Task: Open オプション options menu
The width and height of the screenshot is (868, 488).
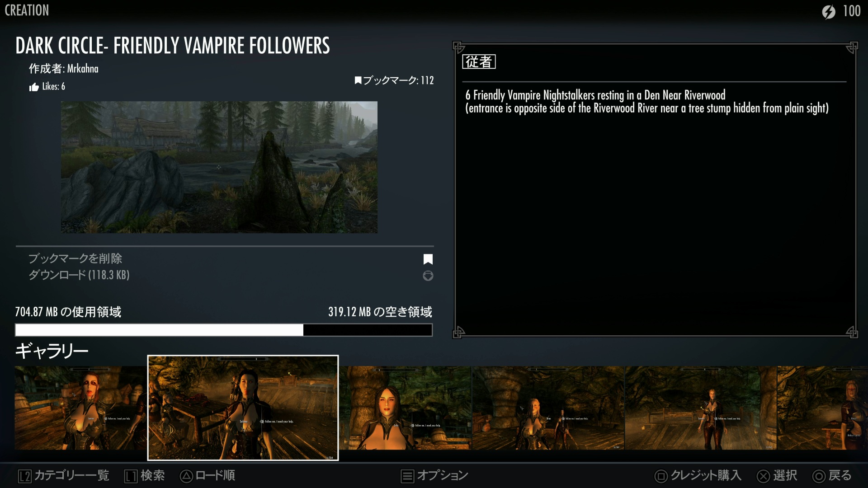Action: (443, 475)
